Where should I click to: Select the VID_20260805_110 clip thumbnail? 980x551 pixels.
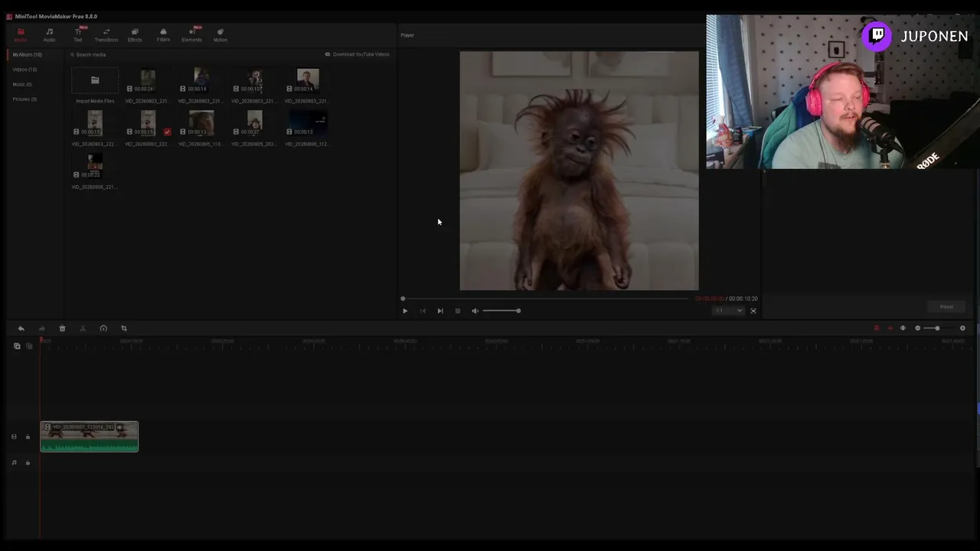[201, 123]
